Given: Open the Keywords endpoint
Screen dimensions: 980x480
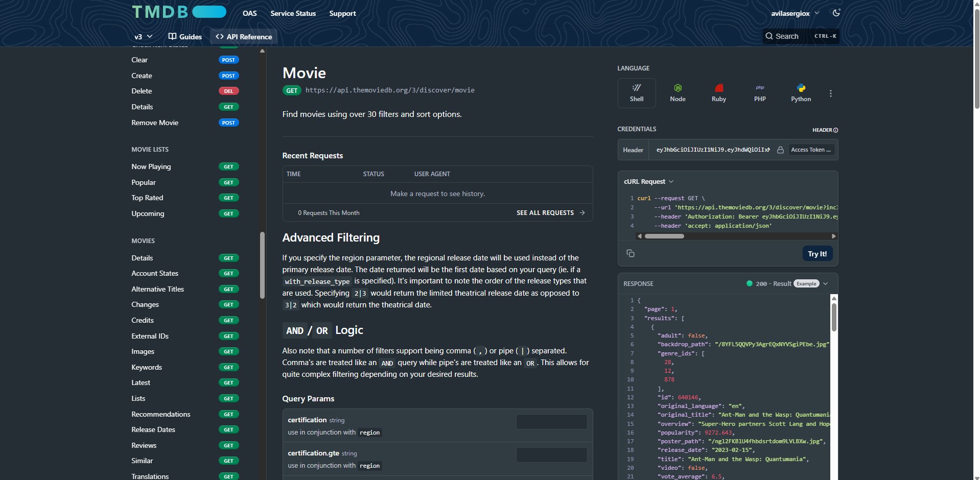Looking at the screenshot, I should pyautogui.click(x=185, y=367).
